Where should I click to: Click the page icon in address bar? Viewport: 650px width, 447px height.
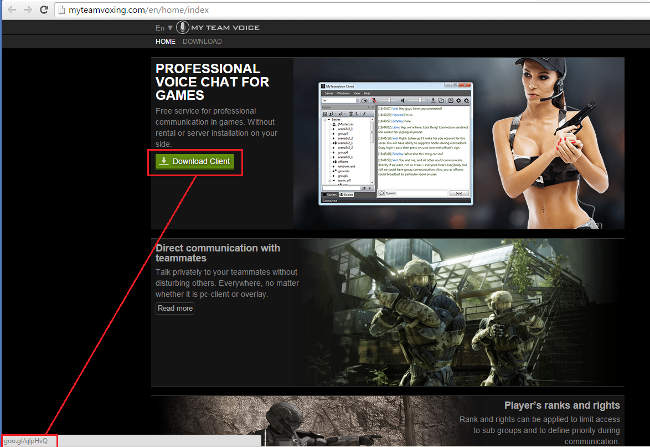click(x=61, y=10)
